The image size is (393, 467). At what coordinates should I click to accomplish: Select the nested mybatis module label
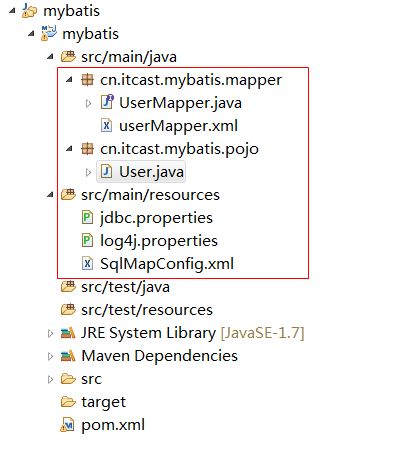(x=90, y=34)
